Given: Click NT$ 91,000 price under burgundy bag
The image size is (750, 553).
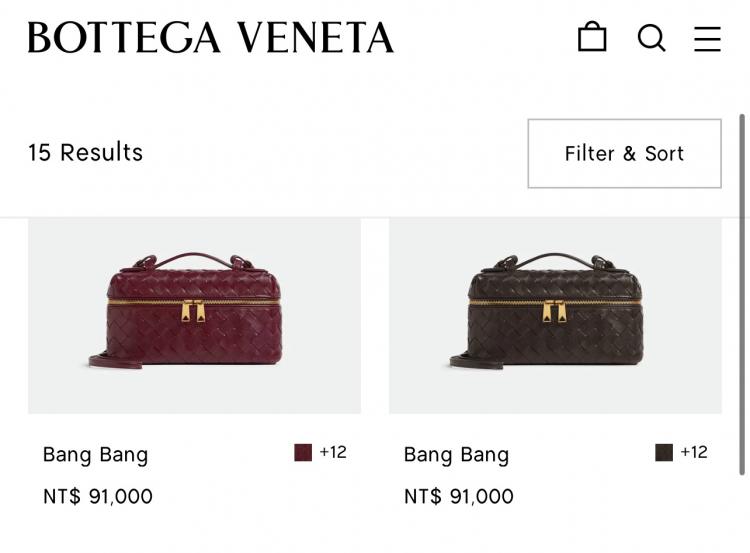Looking at the screenshot, I should [98, 497].
